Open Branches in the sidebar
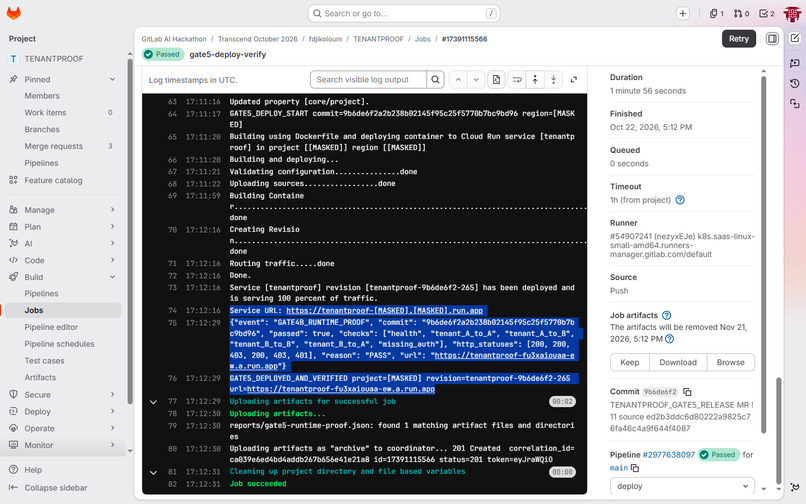 tap(63, 130)
